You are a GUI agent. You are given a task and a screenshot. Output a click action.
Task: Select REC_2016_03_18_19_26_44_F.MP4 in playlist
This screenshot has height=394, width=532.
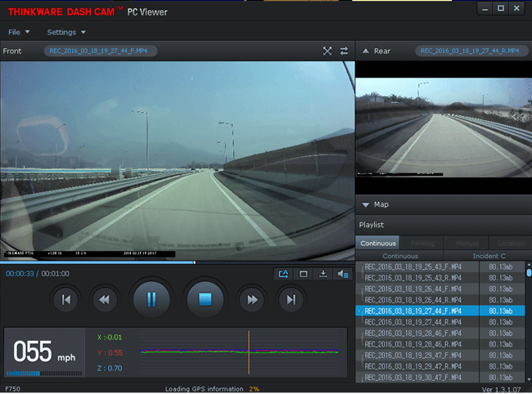pyautogui.click(x=440, y=289)
